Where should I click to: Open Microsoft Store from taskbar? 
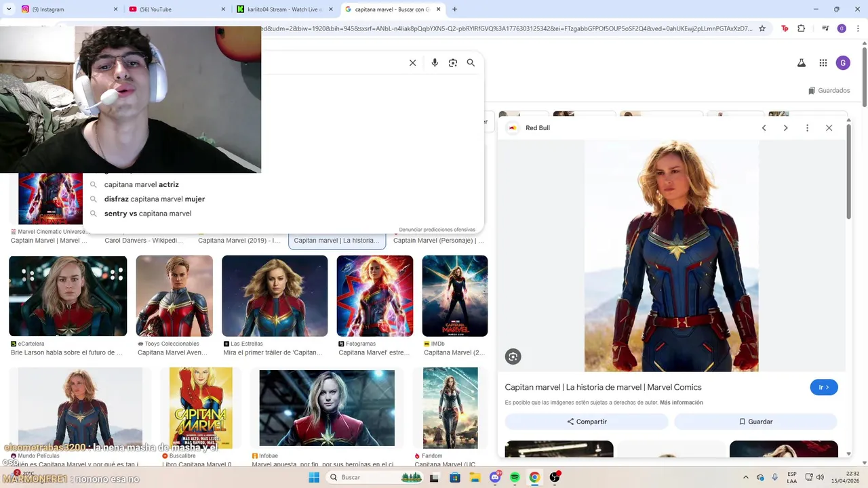pyautogui.click(x=455, y=477)
